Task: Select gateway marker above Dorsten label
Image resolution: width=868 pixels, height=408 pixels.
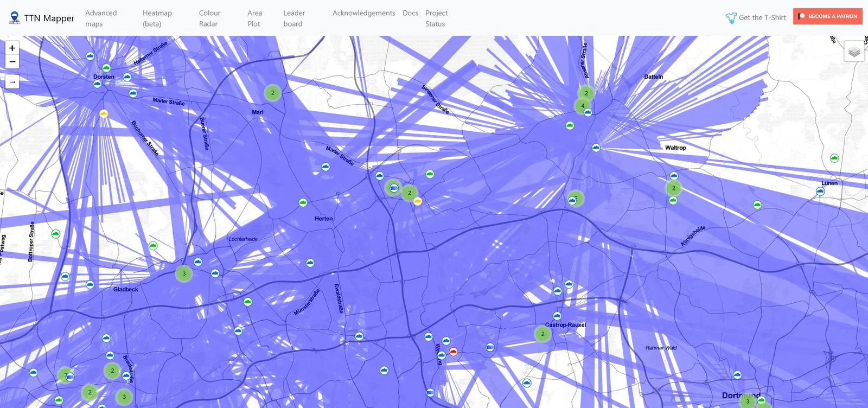Action: tap(106, 68)
